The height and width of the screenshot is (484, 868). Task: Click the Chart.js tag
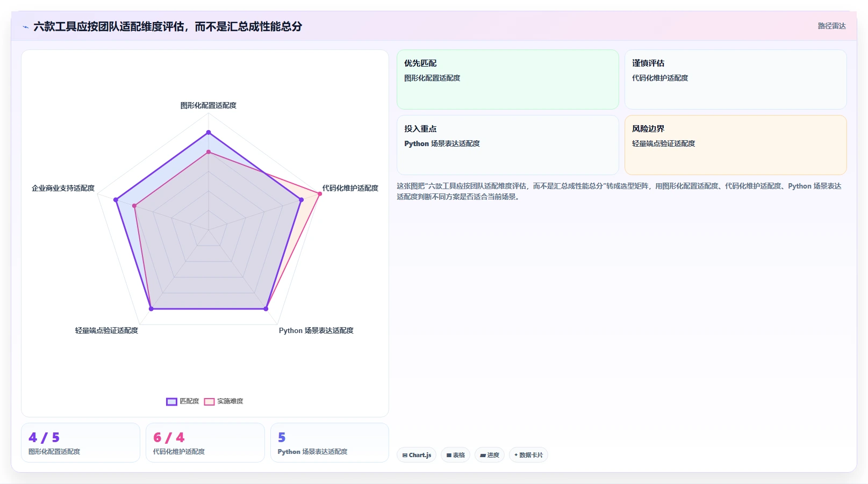click(x=417, y=455)
